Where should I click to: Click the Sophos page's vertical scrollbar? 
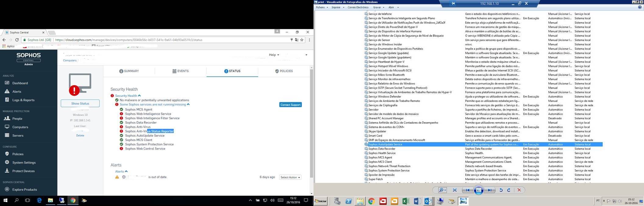click(311, 123)
